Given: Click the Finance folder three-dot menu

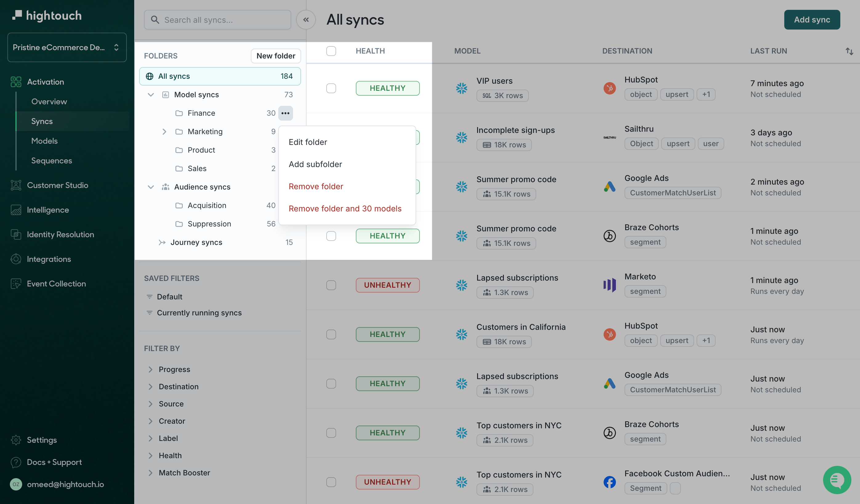Looking at the screenshot, I should 286,113.
